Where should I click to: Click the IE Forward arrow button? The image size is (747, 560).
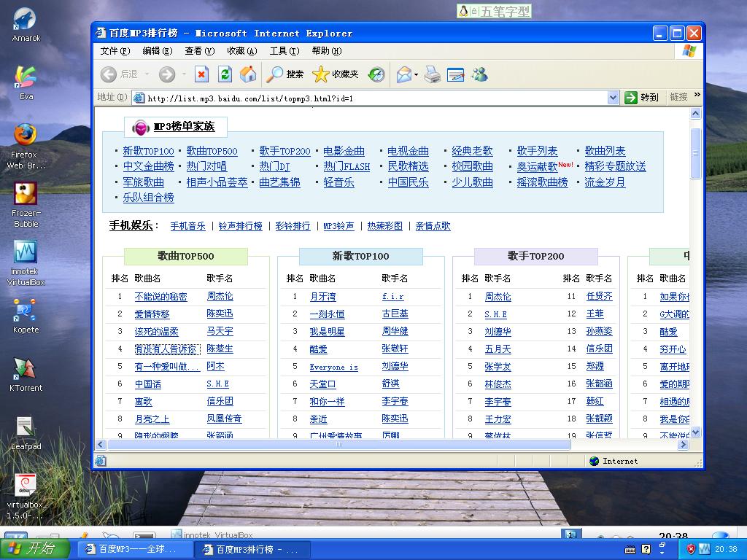[167, 74]
